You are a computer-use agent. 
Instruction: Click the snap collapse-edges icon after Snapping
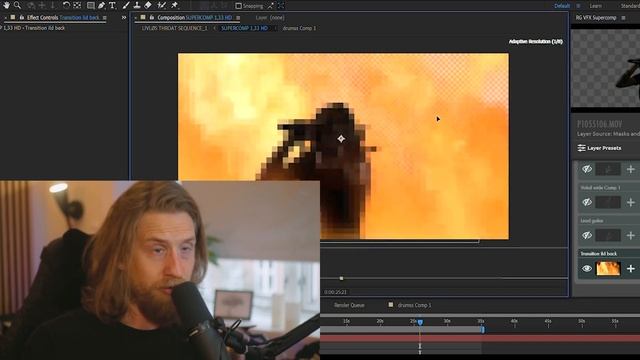pos(271,6)
